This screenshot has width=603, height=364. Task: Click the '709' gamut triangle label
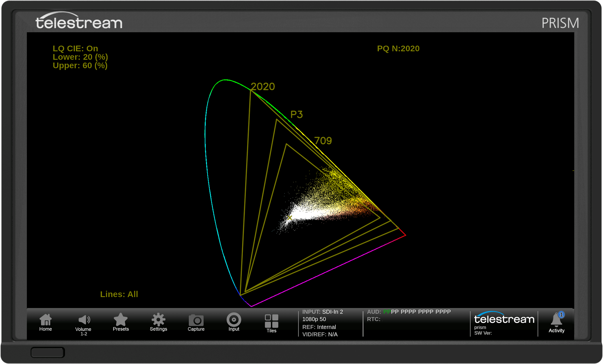point(323,141)
